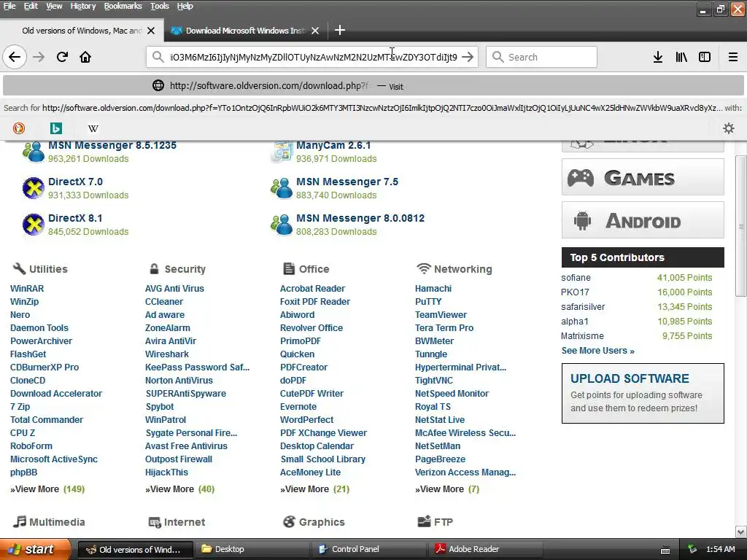747x560 pixels.
Task: Switch to Desktop taskbar window
Action: (252, 550)
